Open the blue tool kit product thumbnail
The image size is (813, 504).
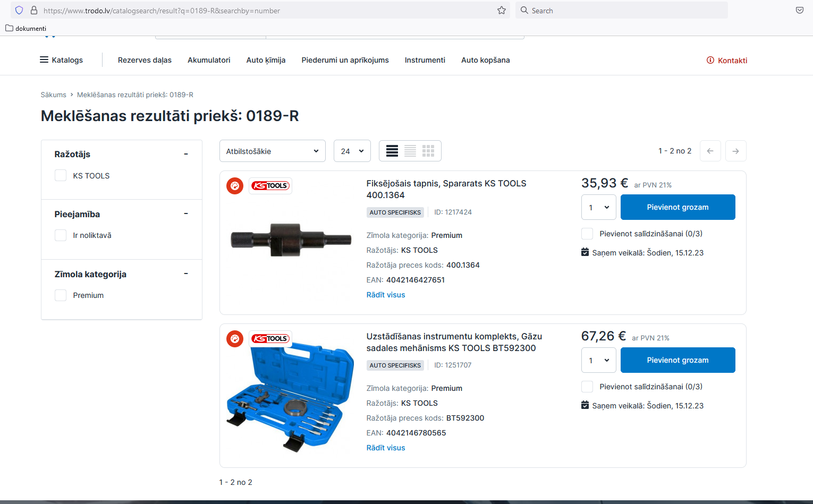(290, 397)
